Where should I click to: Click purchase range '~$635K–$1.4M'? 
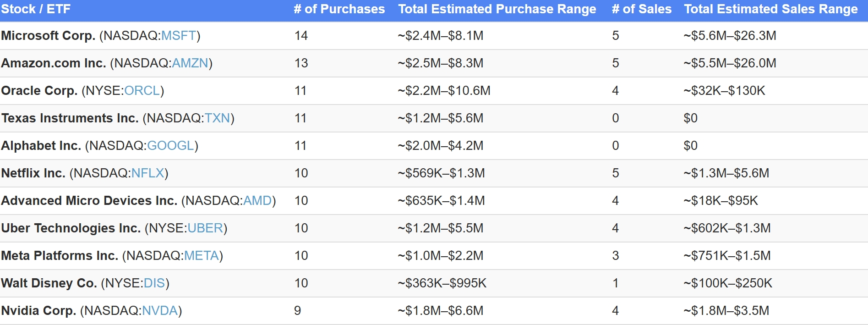tap(442, 201)
